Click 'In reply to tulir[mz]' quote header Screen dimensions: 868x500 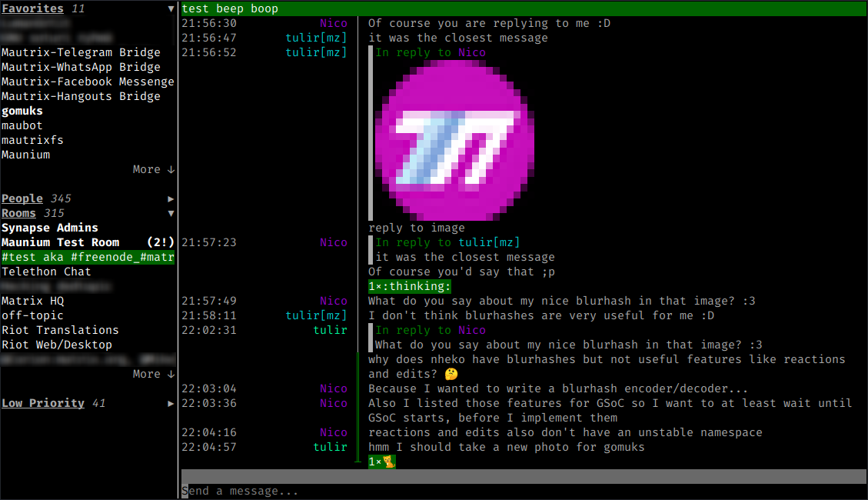click(448, 242)
